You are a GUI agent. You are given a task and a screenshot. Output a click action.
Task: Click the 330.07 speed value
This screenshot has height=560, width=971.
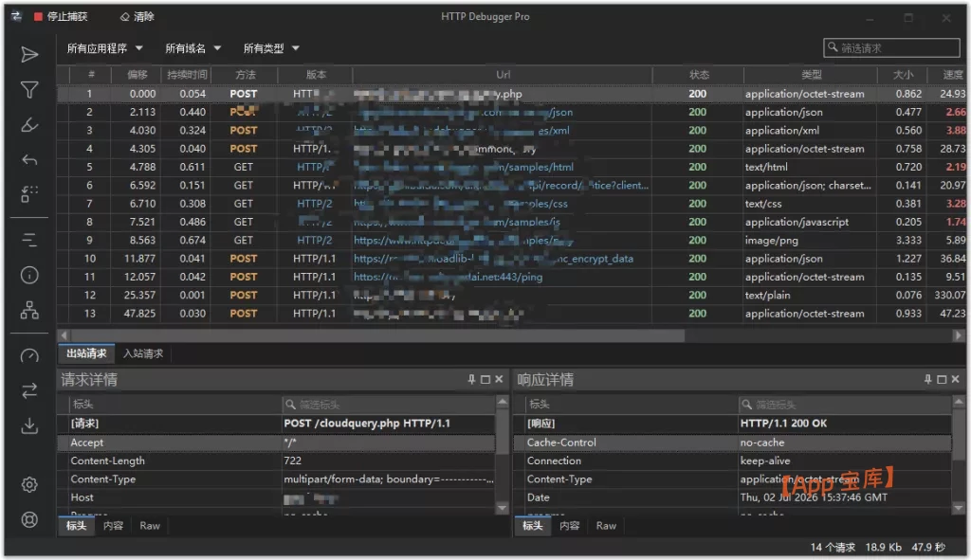click(950, 295)
